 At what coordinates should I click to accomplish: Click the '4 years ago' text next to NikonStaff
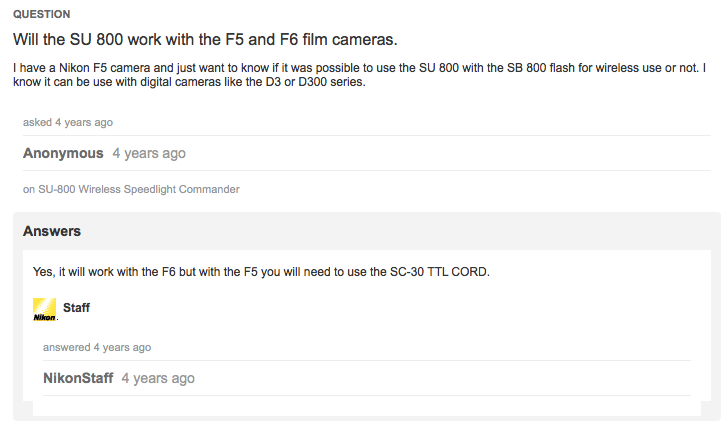tap(158, 378)
